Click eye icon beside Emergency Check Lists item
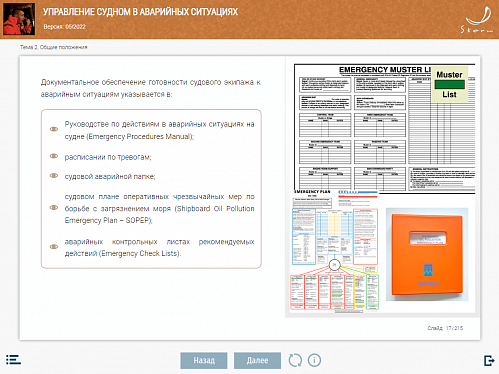 54,247
